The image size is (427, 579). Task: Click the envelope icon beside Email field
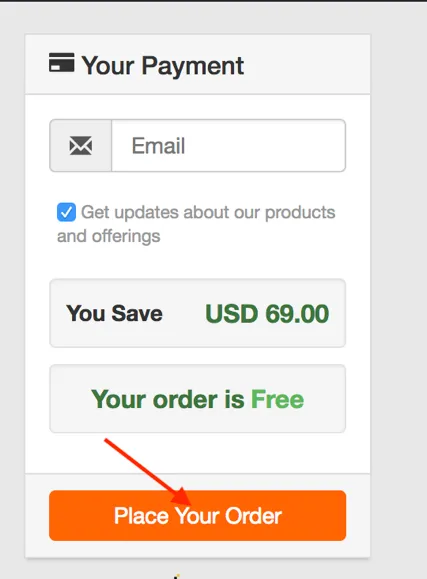tap(81, 145)
